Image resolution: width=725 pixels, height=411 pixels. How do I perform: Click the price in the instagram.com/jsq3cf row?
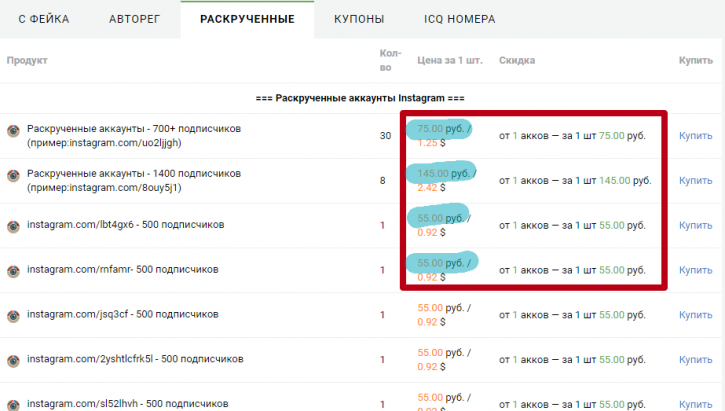444,315
